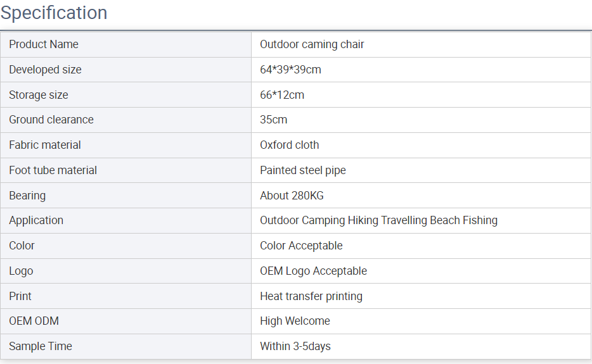
Task: Select the Developed size label
Action: [45, 70]
